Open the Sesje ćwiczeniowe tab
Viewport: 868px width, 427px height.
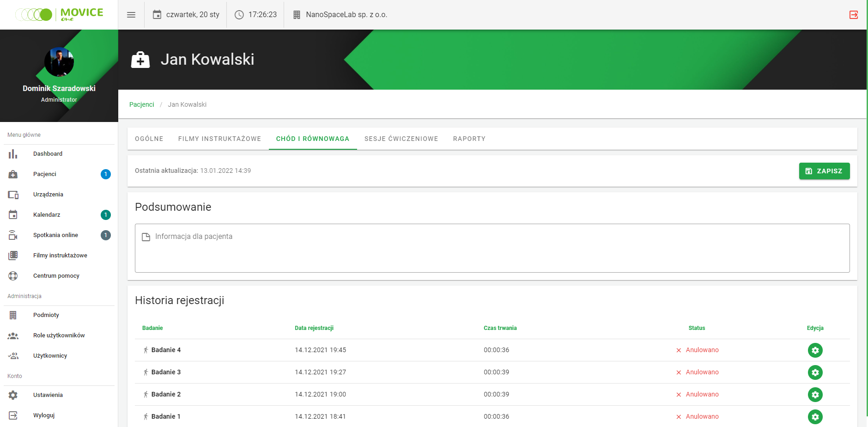click(x=401, y=139)
